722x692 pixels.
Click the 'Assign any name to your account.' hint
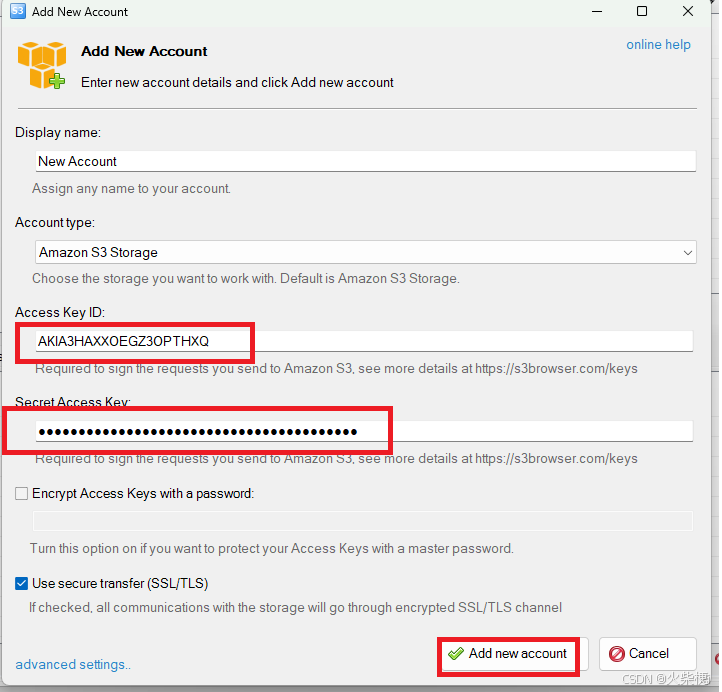click(x=131, y=189)
